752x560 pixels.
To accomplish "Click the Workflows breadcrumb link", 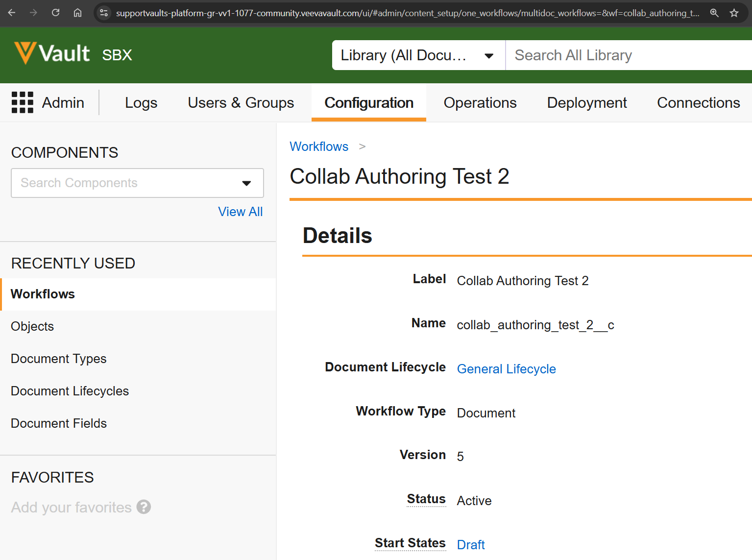I will 319,146.
